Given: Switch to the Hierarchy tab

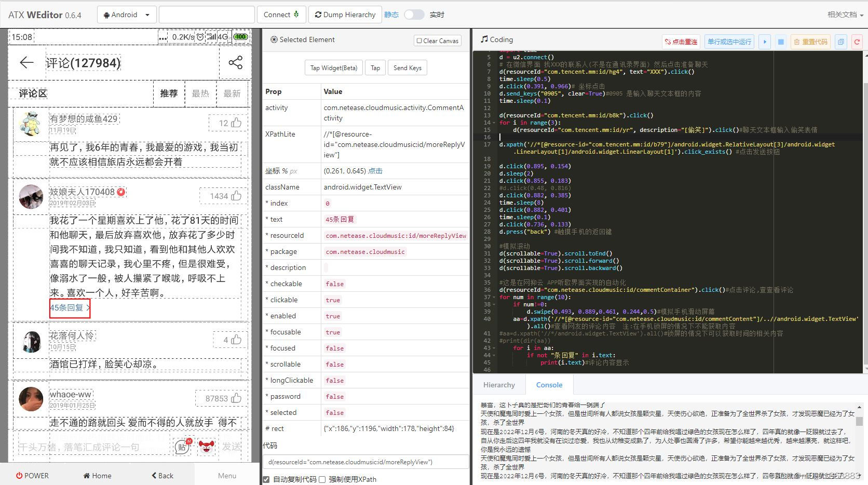Looking at the screenshot, I should 499,385.
